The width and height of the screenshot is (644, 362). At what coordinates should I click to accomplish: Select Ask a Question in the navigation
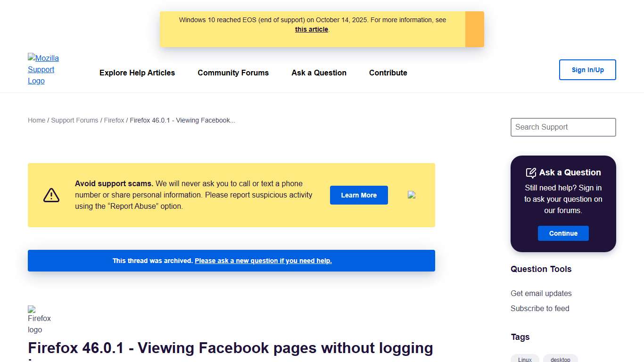pyautogui.click(x=319, y=73)
